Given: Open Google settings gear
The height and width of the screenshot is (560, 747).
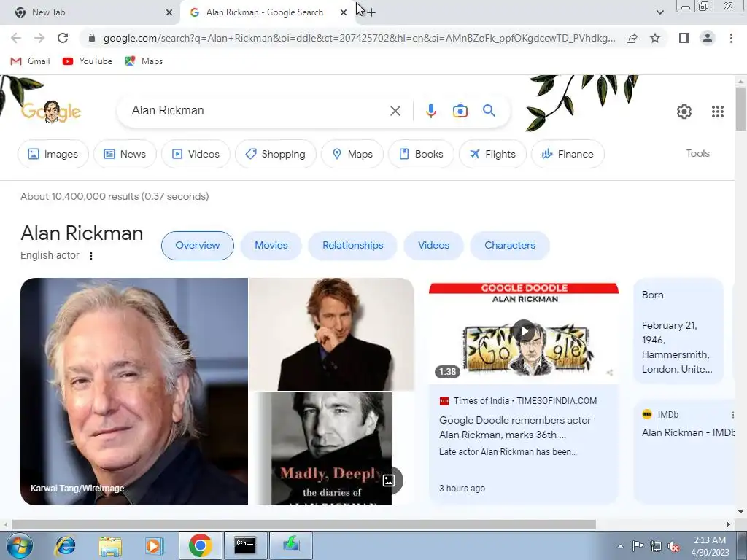Looking at the screenshot, I should pos(684,112).
